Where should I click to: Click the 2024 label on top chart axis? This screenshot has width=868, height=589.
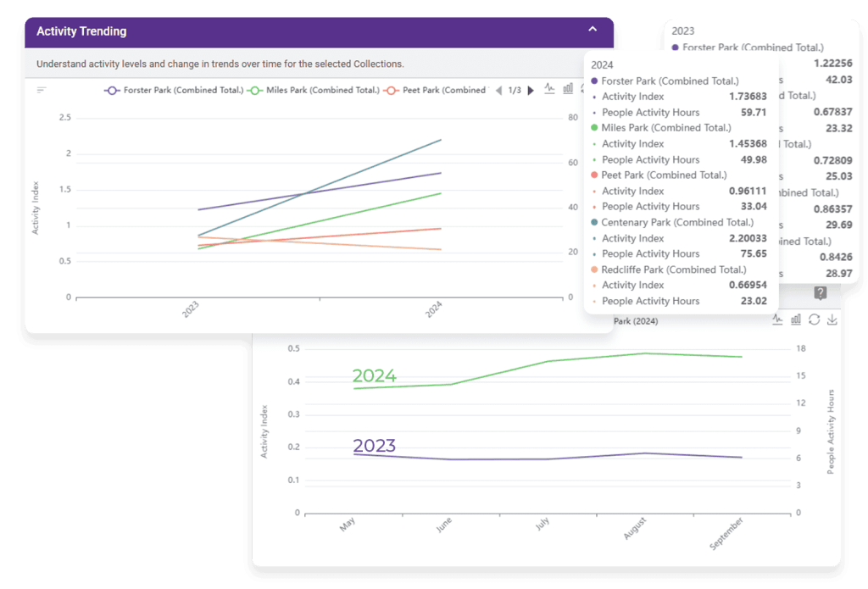[x=433, y=311]
